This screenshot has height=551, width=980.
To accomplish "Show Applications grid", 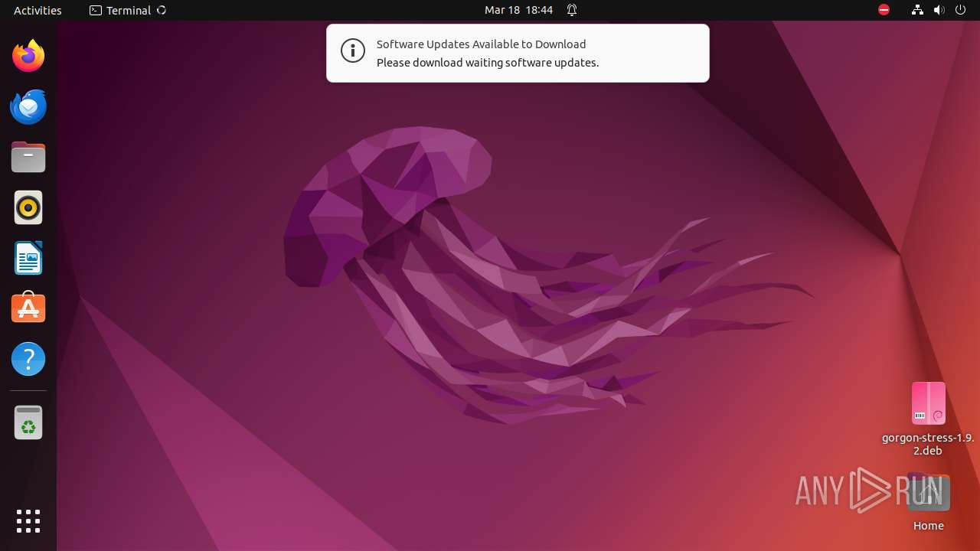I will (x=28, y=521).
